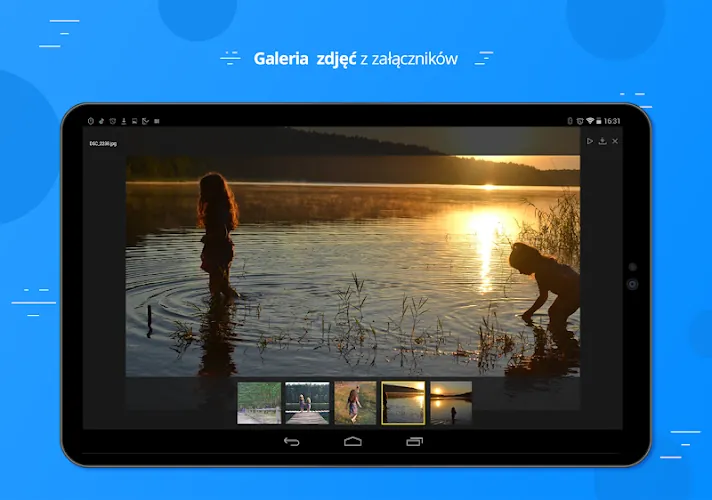
Task: Tap the alarm icon near the clock
Action: 580,121
